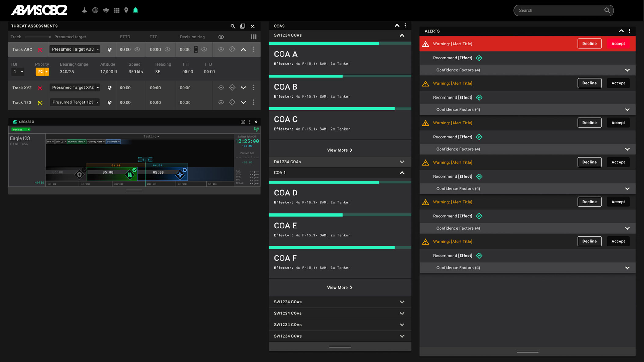Click the antenna signal icon in Airbase X
This screenshot has height=362, width=644.
(256, 129)
